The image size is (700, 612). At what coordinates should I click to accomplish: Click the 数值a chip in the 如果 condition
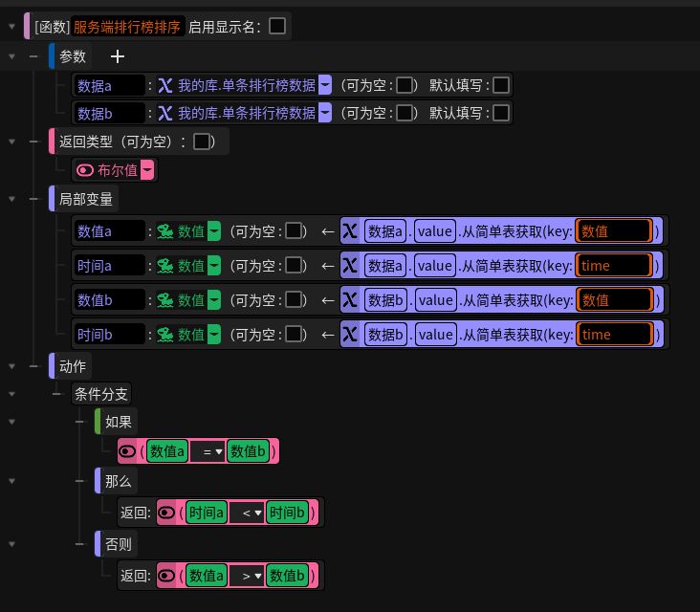167,451
